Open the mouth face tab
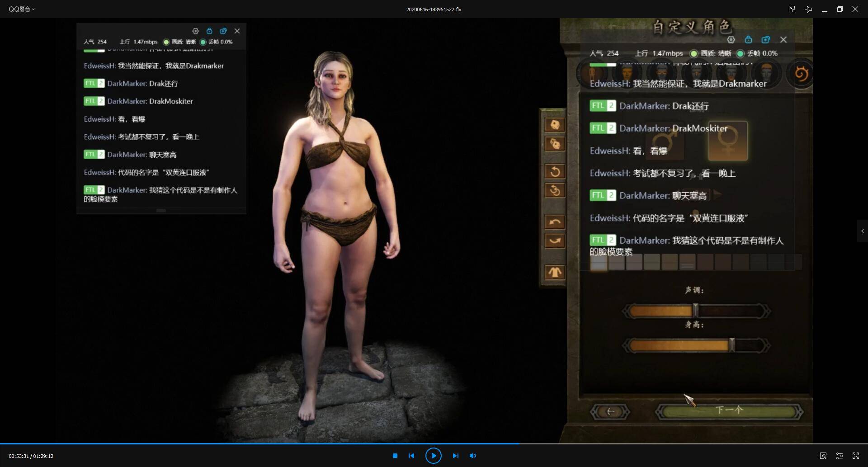Screen dimensions: 868x467 click(x=731, y=73)
